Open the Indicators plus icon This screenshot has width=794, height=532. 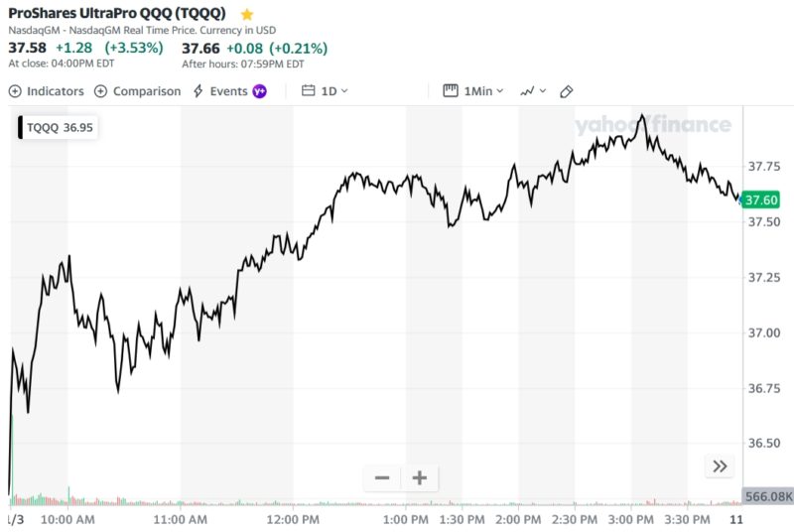coord(15,91)
